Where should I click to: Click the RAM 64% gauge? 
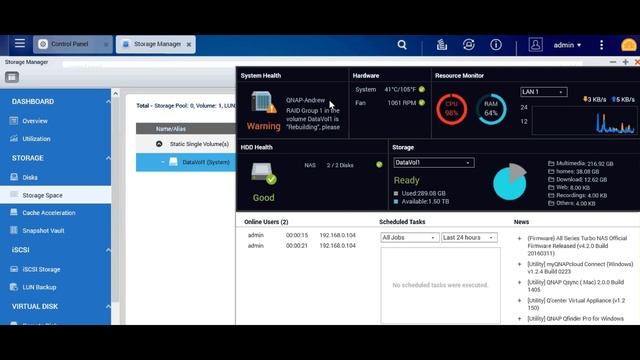pos(491,109)
